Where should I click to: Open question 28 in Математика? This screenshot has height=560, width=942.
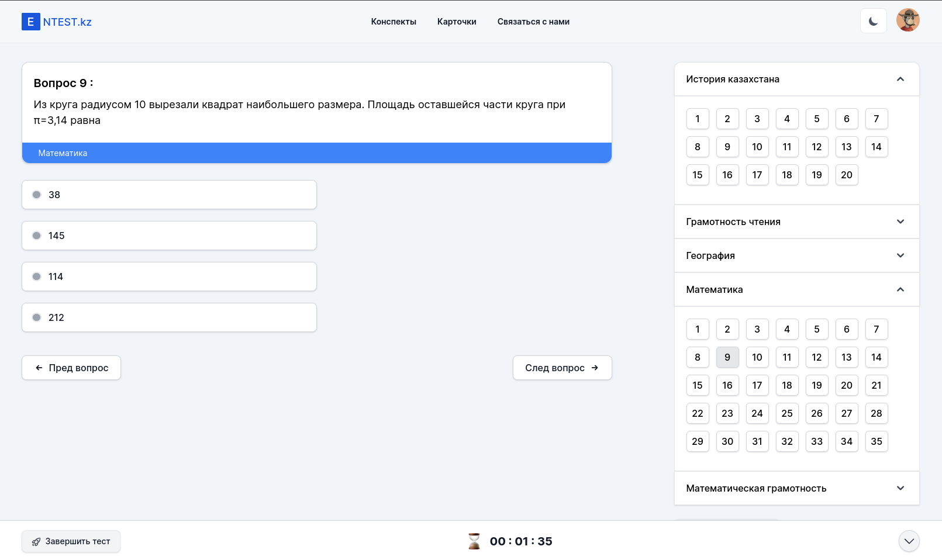pyautogui.click(x=877, y=413)
